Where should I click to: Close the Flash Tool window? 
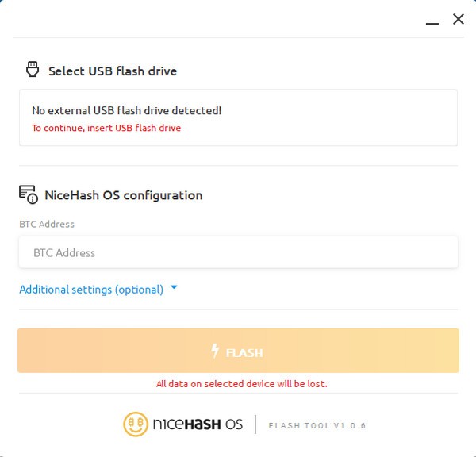[458, 19]
